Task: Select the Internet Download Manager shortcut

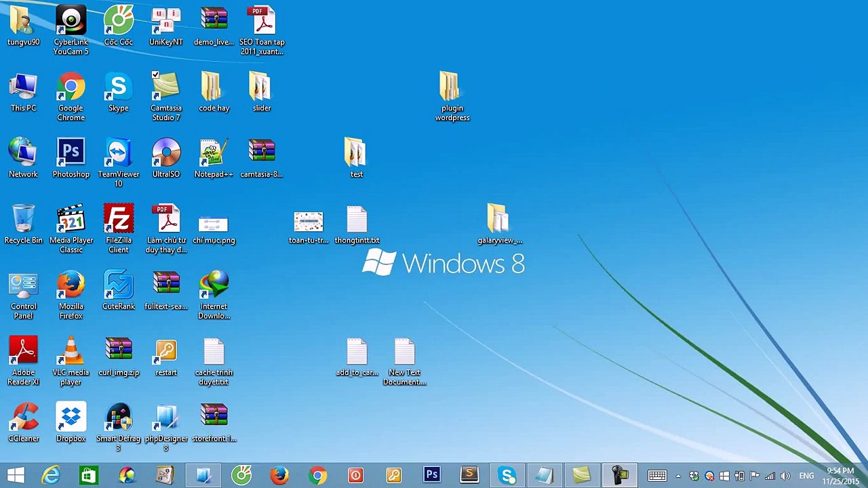Action: pos(214,295)
